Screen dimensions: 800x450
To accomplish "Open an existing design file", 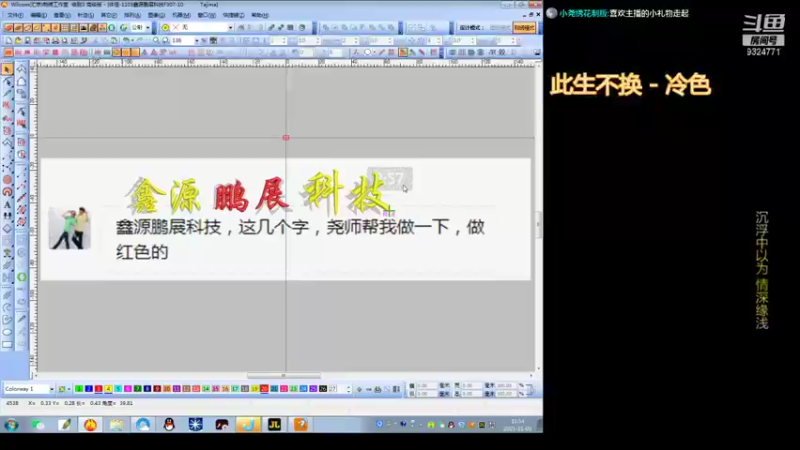I will tap(18, 40).
